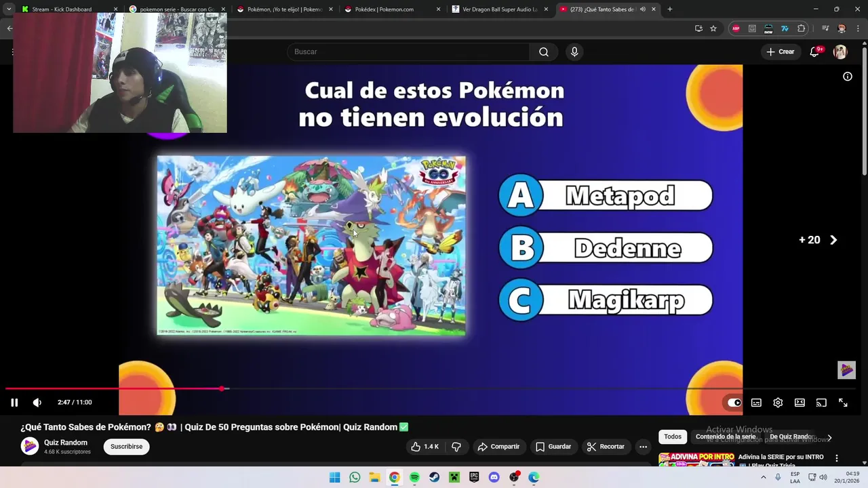Open the Crear menu
868x488 pixels.
pyautogui.click(x=781, y=52)
